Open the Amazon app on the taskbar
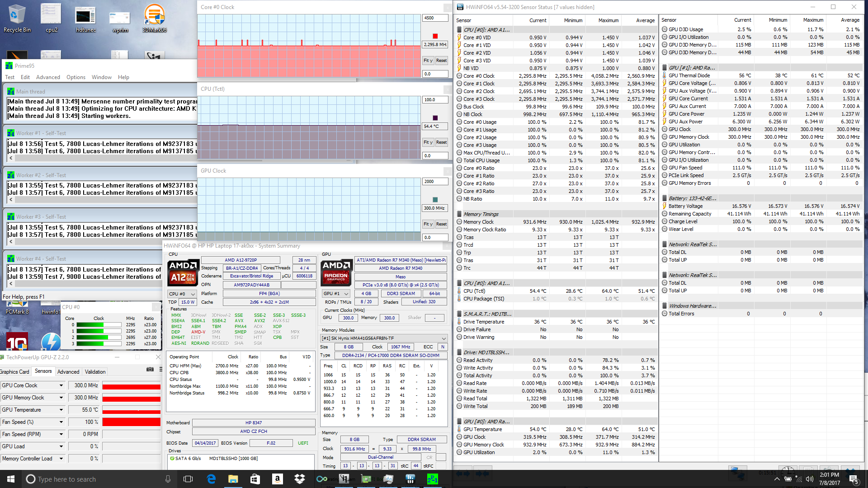Viewport: 868px width, 488px height. tap(278, 479)
